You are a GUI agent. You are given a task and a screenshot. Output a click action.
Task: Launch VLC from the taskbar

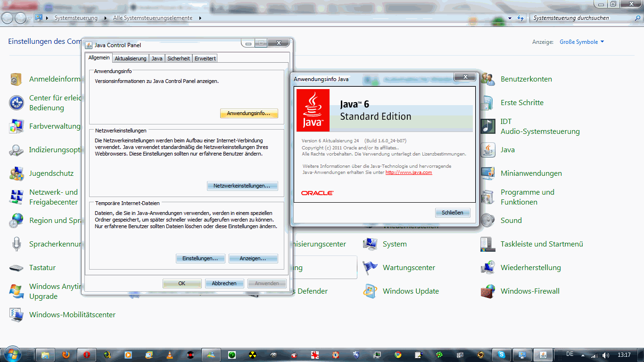(x=170, y=354)
